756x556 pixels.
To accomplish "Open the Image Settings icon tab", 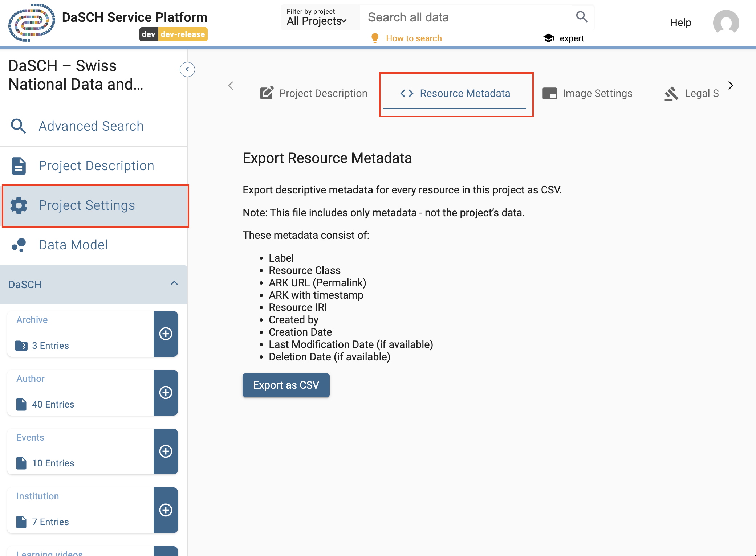I will 550,93.
